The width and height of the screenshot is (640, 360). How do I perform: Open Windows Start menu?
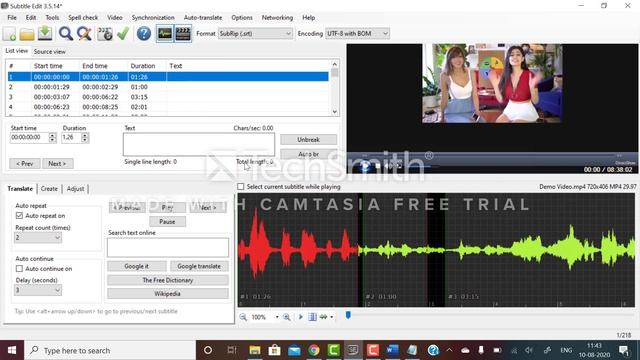12,350
